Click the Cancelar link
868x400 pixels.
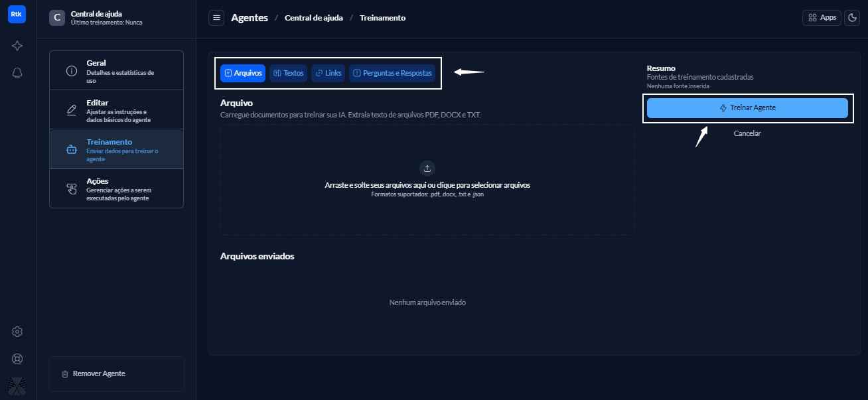pyautogui.click(x=747, y=133)
